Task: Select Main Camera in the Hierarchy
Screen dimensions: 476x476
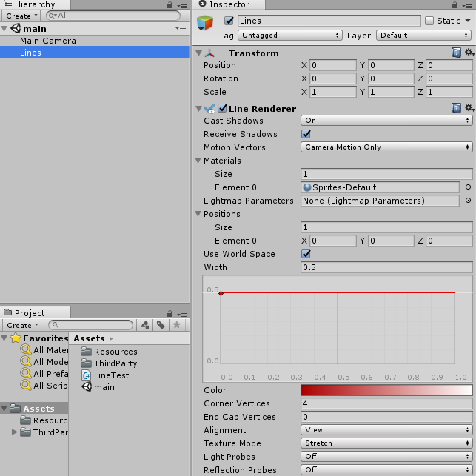Action: point(48,41)
